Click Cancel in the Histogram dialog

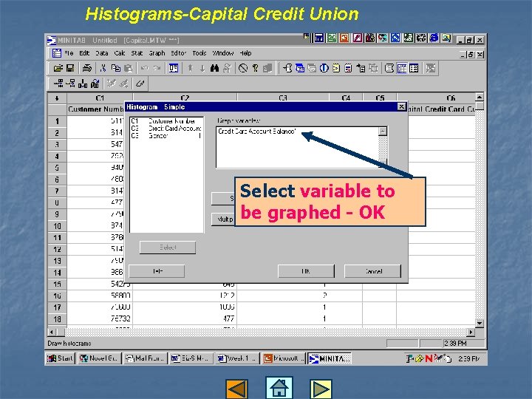(373, 271)
